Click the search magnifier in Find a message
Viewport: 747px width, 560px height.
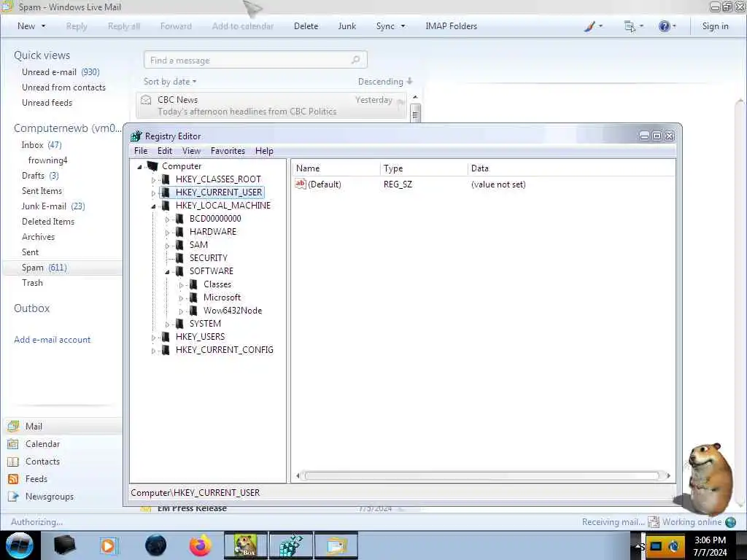(x=355, y=60)
